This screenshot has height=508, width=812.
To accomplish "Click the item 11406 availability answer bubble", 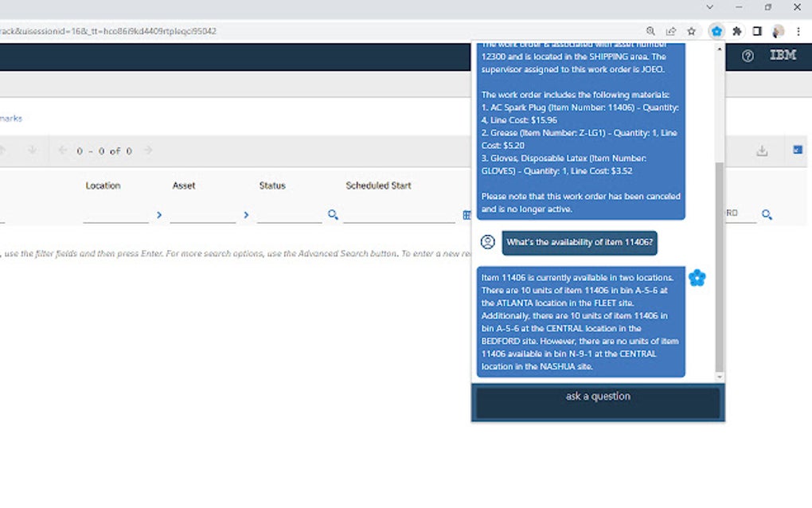I will click(x=581, y=322).
